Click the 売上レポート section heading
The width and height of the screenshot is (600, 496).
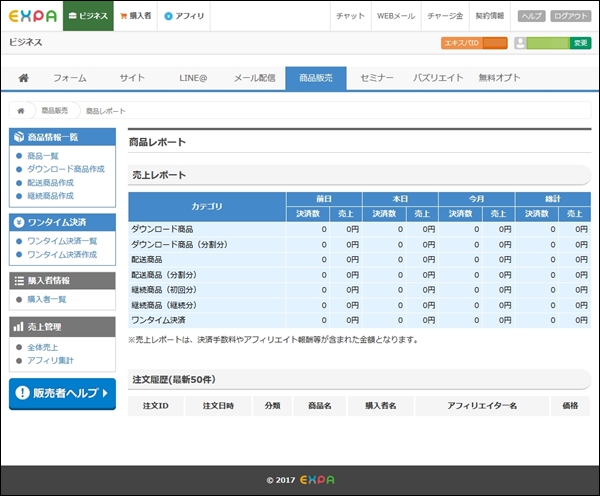point(159,175)
